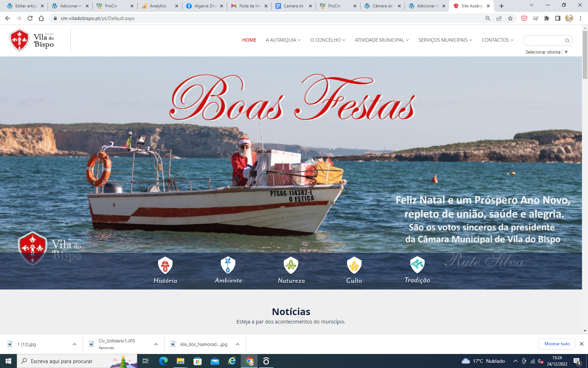Screen dimensions: 588x368
Task: Click the search magnifier icon in site header
Action: [567, 41]
